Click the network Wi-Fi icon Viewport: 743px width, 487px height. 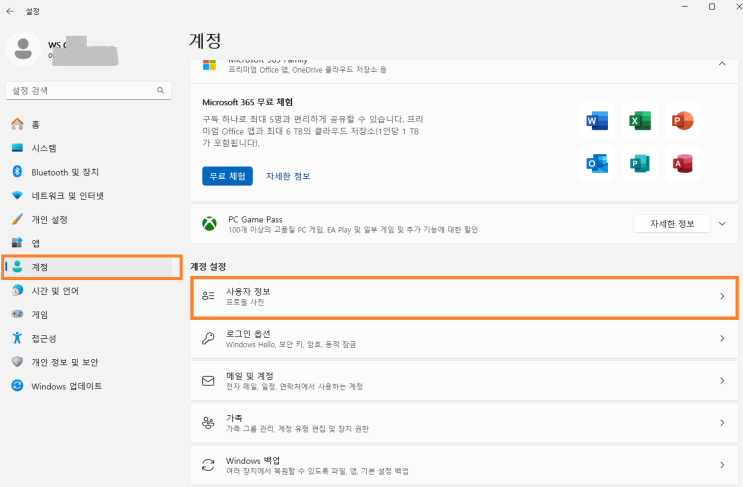(x=17, y=195)
